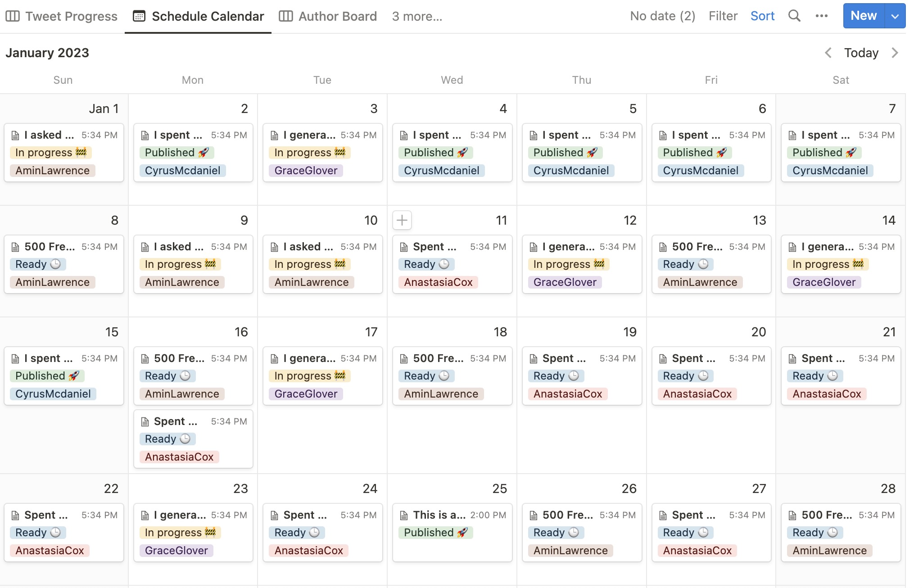The height and width of the screenshot is (588, 923).
Task: Click the Tweet Progress board icon
Action: [x=12, y=16]
